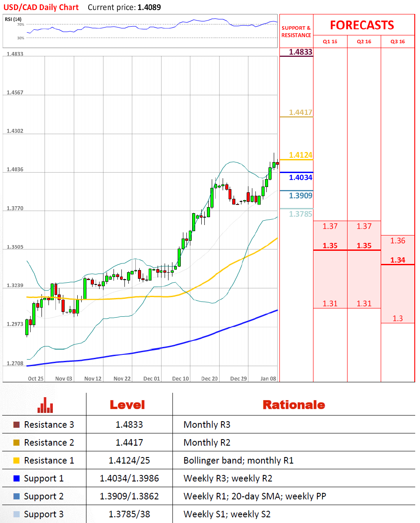Click the Resistance 2 gold swatch
This screenshot has height=523, width=420.
pos(16,443)
